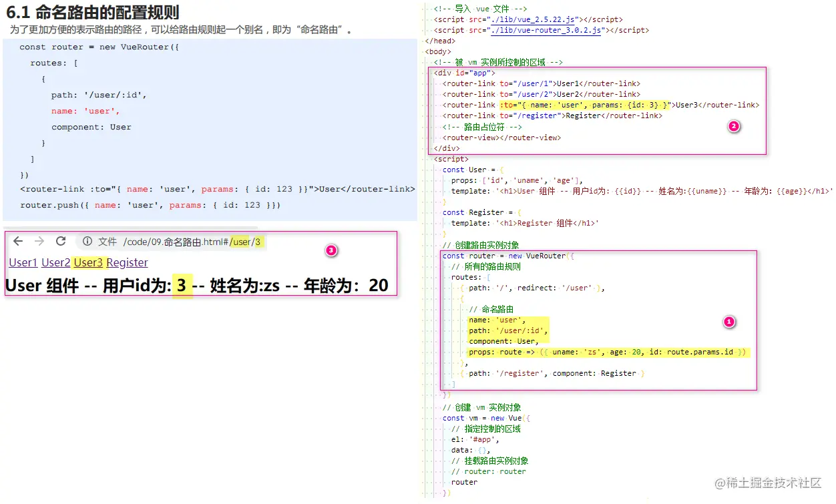
Task: Open the Register link
Action: click(x=128, y=262)
